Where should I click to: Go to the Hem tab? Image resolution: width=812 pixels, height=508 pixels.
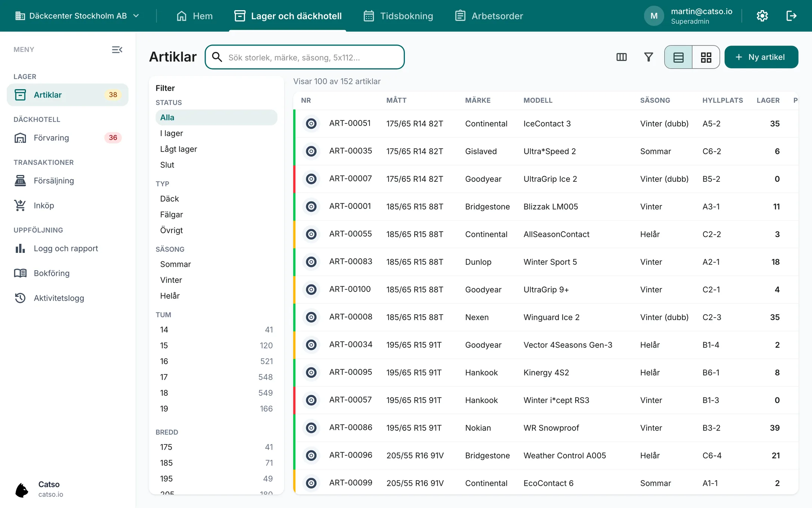pos(195,16)
